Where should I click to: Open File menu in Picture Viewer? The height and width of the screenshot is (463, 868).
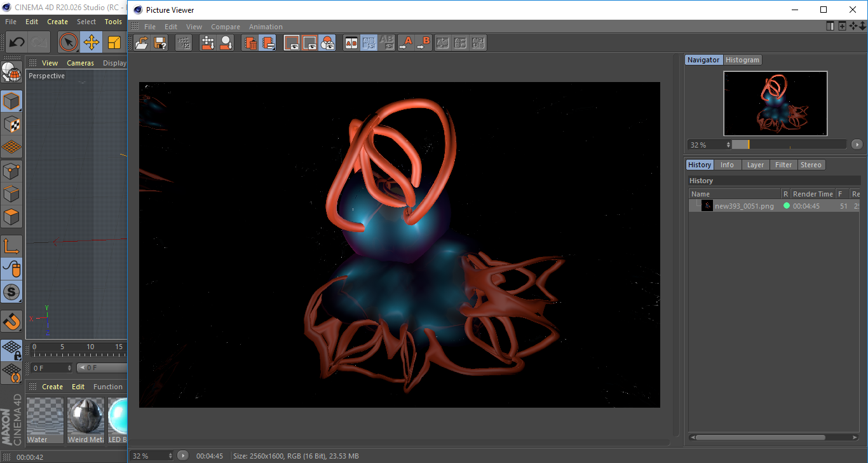pyautogui.click(x=150, y=27)
